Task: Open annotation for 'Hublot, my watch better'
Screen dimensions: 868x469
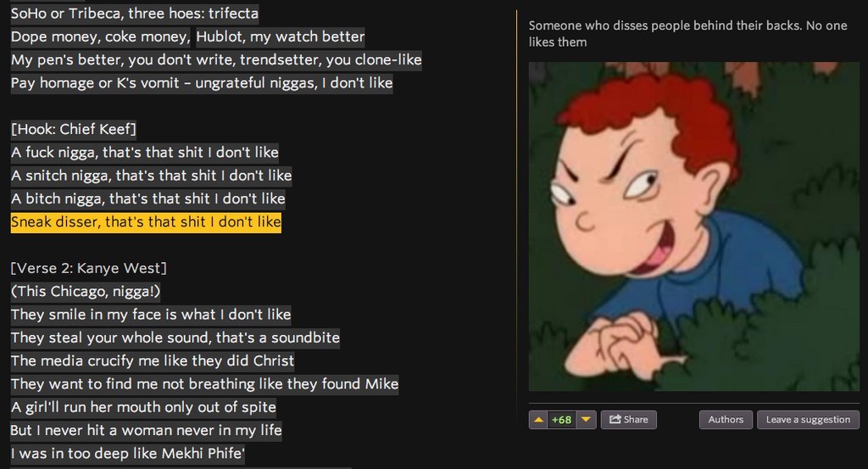Action: click(x=280, y=36)
